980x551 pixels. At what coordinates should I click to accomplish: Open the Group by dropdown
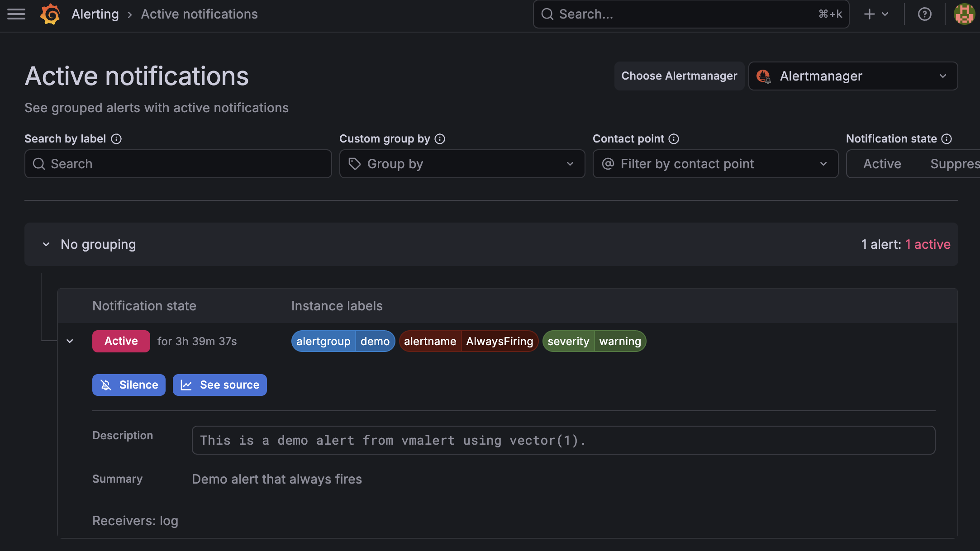coord(461,164)
